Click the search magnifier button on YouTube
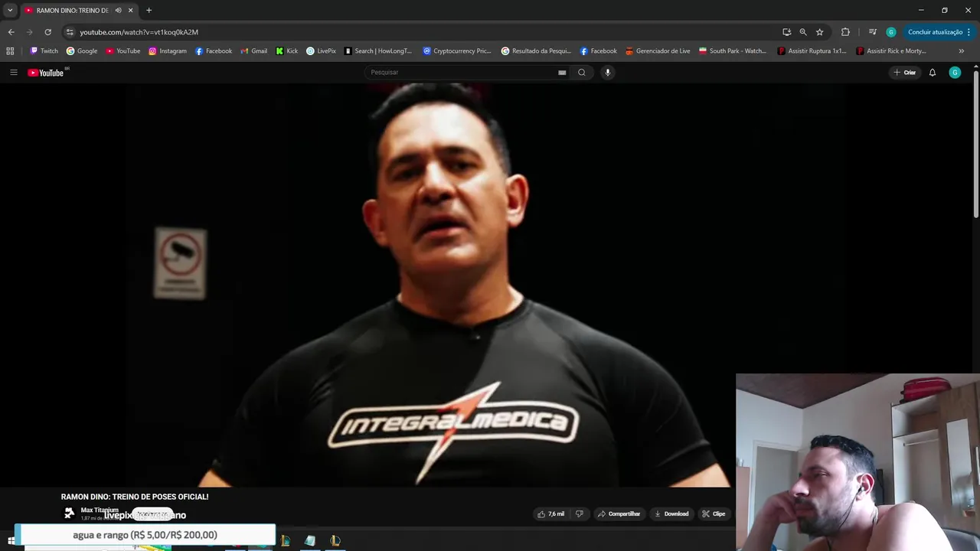980x551 pixels. point(582,73)
